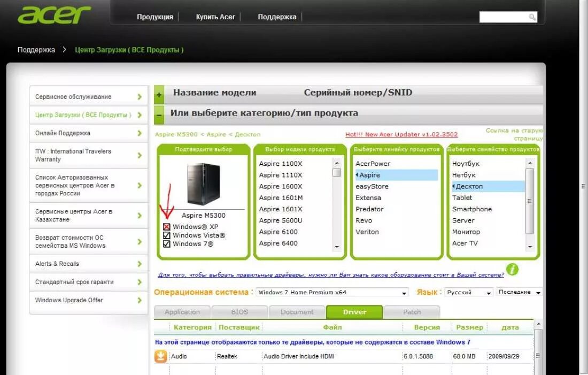Click the model list scroll-down arrow
The width and height of the screenshot is (588, 375).
[x=337, y=247]
